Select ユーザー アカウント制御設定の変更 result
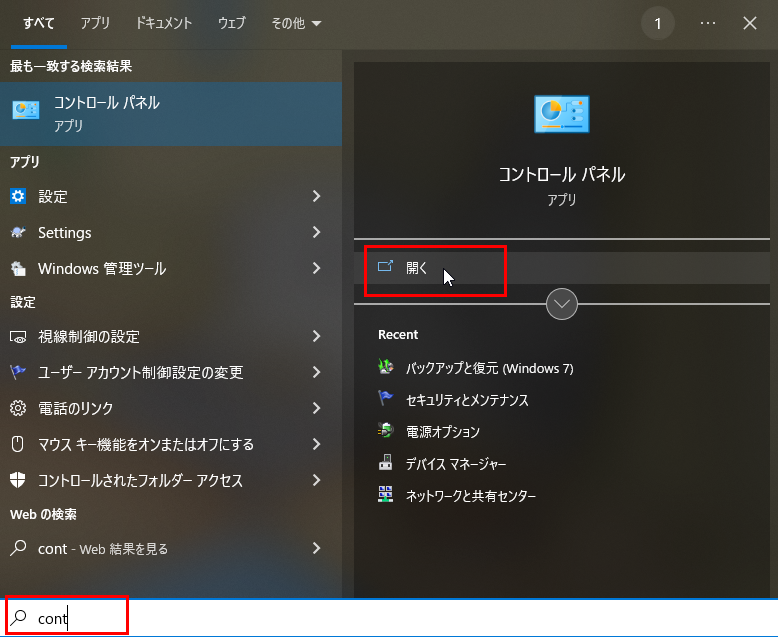The height and width of the screenshot is (637, 778). point(171,372)
